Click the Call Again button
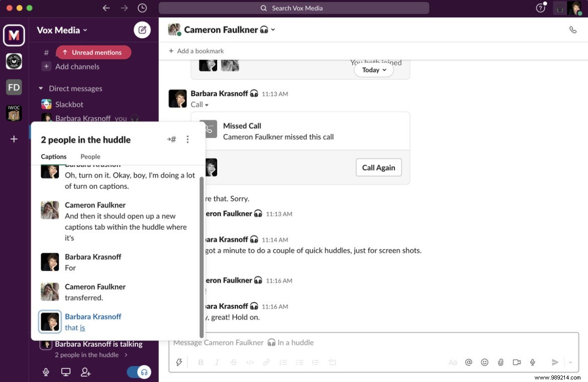The image size is (588, 382). pyautogui.click(x=378, y=167)
